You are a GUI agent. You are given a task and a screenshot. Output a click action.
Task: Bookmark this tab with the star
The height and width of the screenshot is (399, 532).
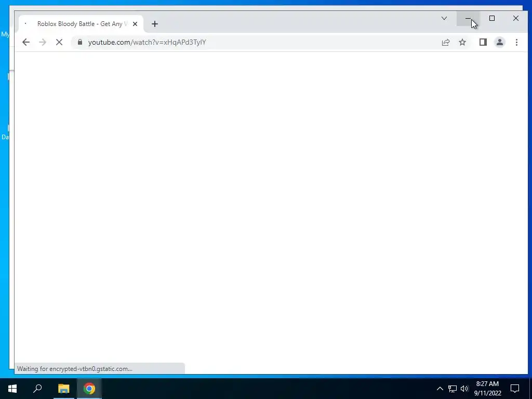[x=462, y=42]
